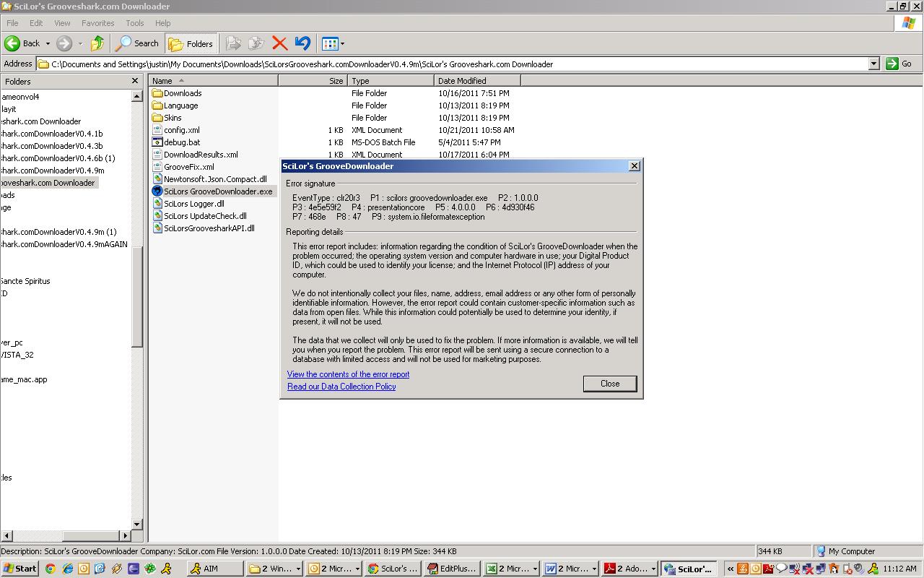Open the Views dropdown arrow

(x=342, y=44)
